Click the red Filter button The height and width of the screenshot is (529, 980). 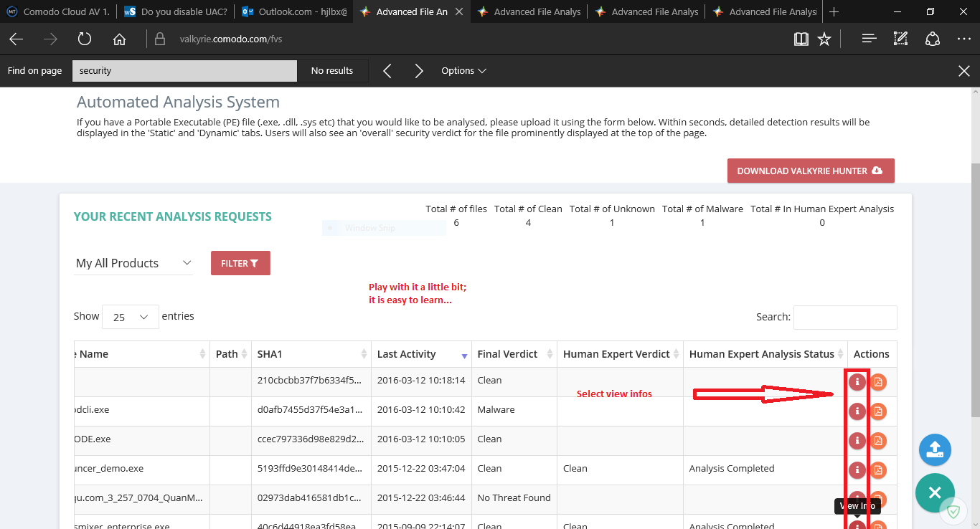point(240,263)
